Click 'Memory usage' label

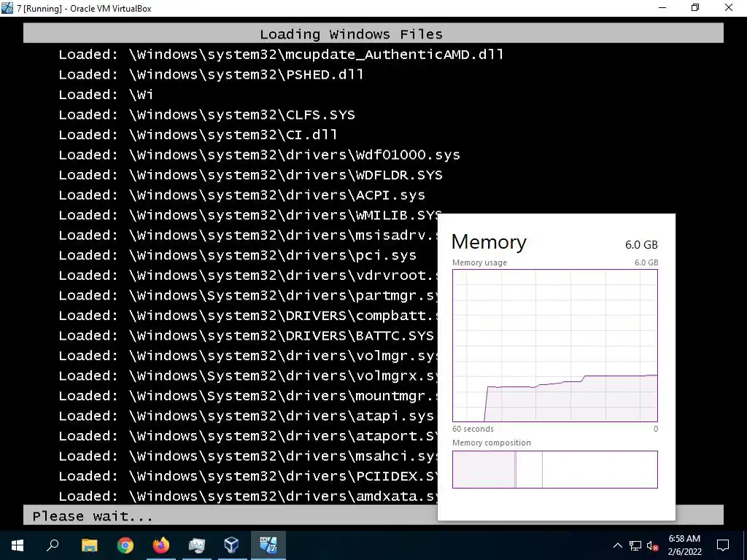pos(479,262)
